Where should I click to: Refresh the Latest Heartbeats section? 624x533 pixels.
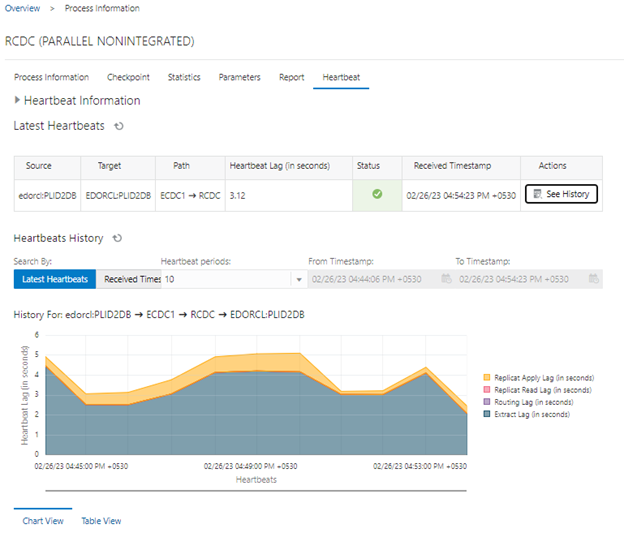[119, 126]
